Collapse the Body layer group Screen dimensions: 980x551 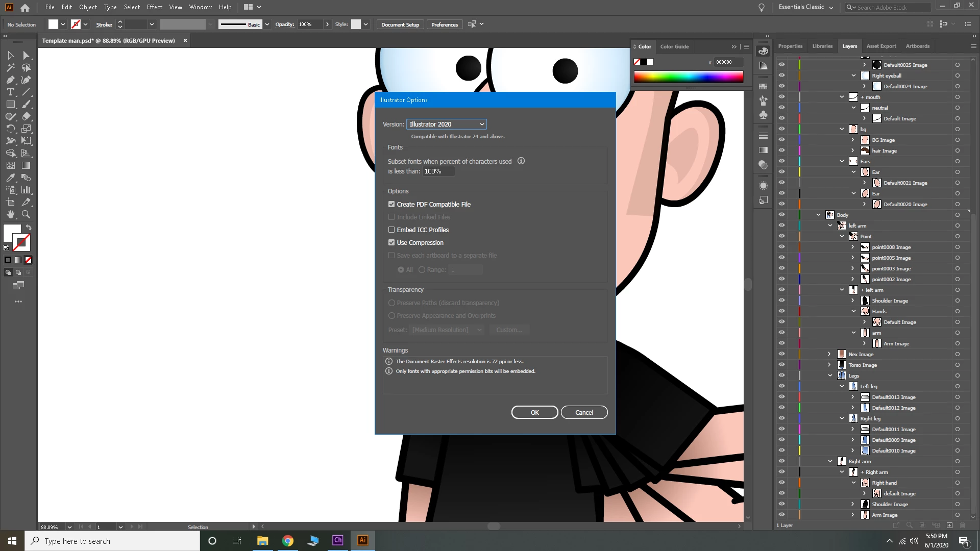click(818, 215)
